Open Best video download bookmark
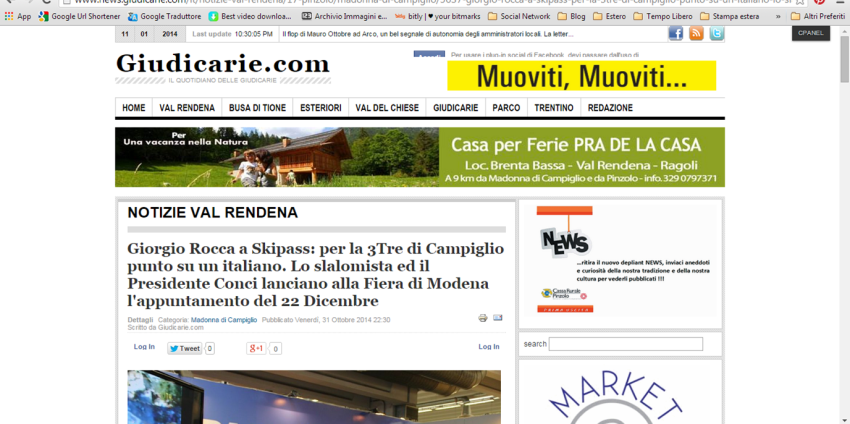850x424 pixels. click(250, 16)
